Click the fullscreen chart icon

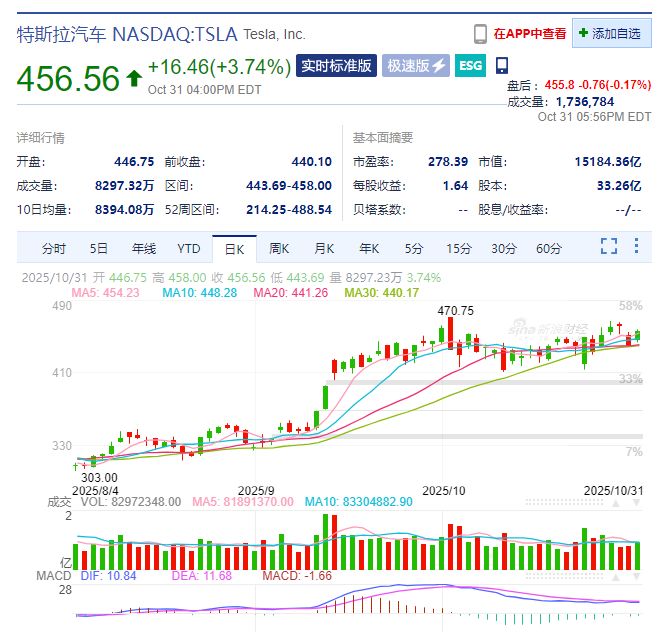pos(609,247)
